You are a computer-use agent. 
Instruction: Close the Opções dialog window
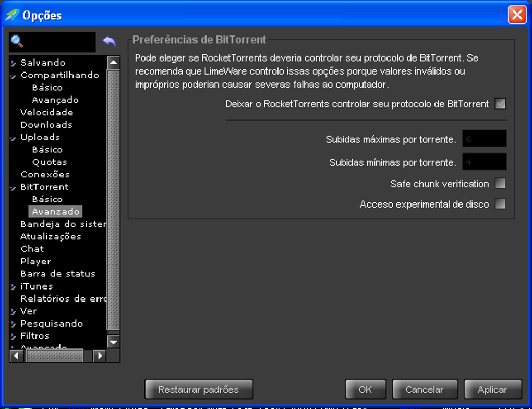tap(517, 15)
